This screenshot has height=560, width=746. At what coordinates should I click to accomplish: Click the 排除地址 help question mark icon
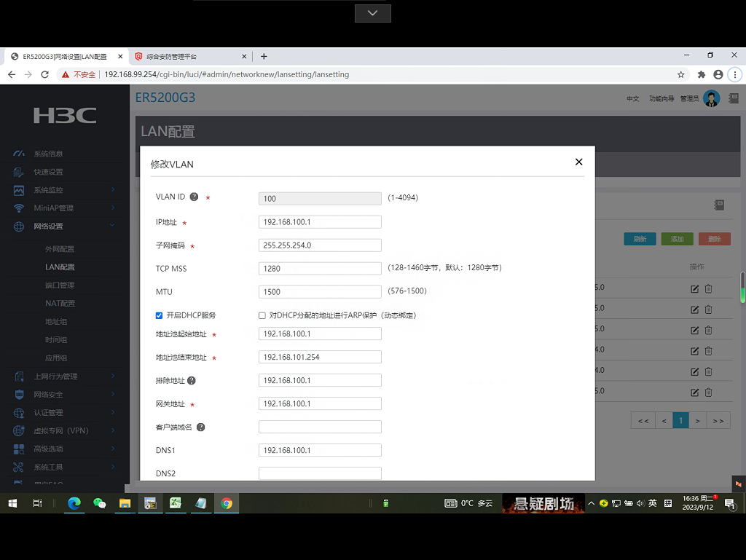coord(192,380)
